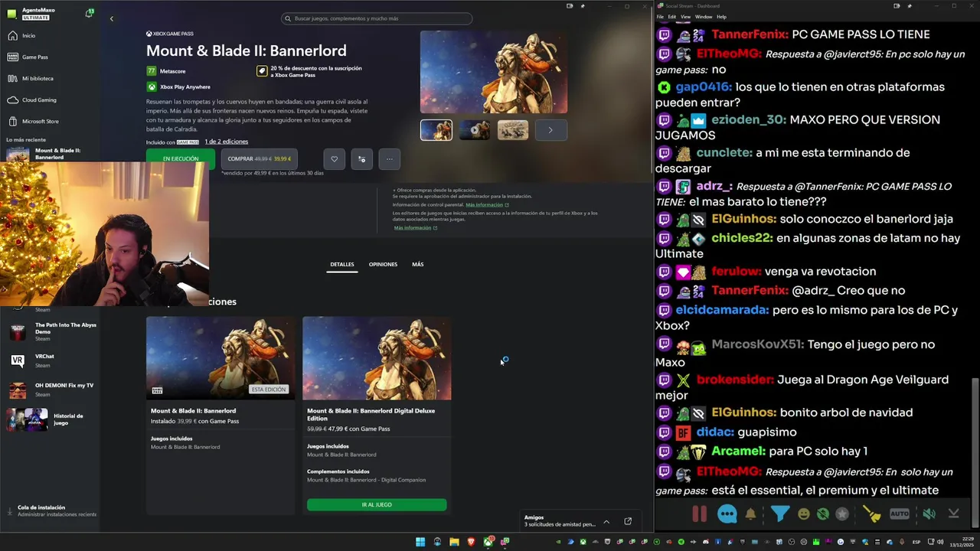Image resolution: width=980 pixels, height=551 pixels.
Task: Toggle the emoji smiley option
Action: click(x=803, y=514)
